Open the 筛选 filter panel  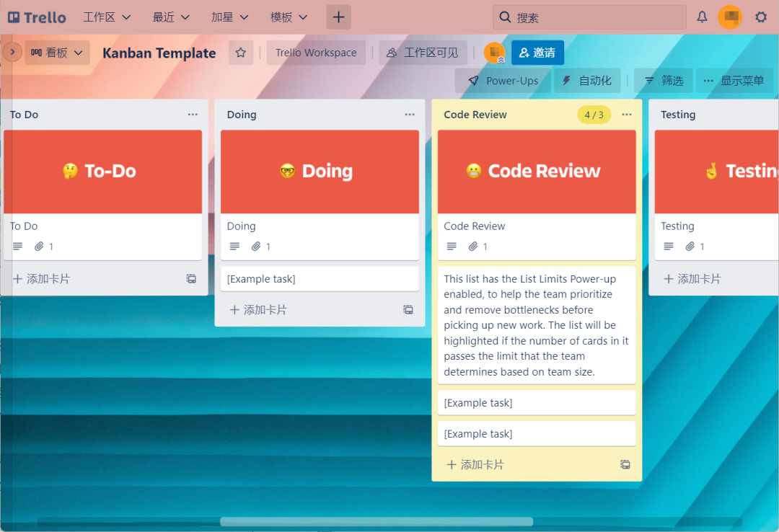point(664,81)
